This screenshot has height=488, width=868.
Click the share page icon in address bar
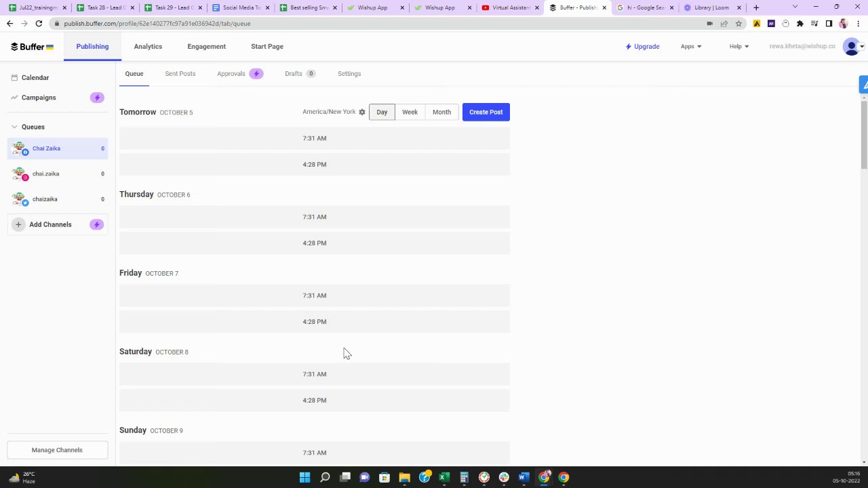click(x=724, y=23)
